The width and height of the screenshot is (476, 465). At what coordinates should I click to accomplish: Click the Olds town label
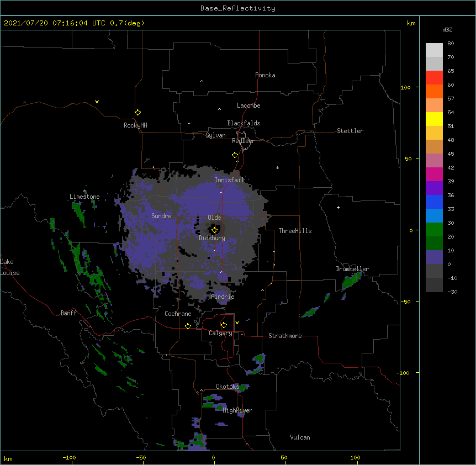[x=214, y=218]
